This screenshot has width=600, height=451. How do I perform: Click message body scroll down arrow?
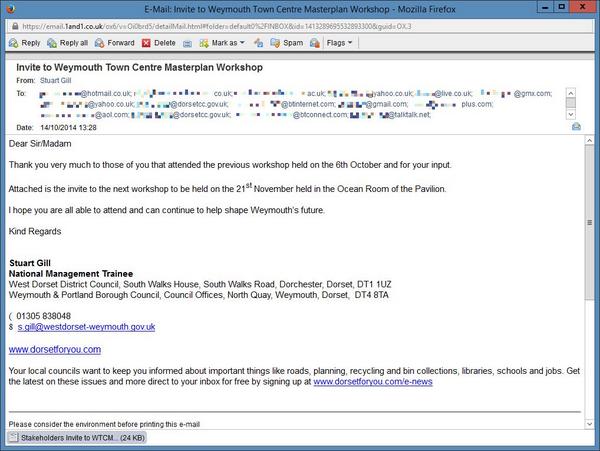589,423
